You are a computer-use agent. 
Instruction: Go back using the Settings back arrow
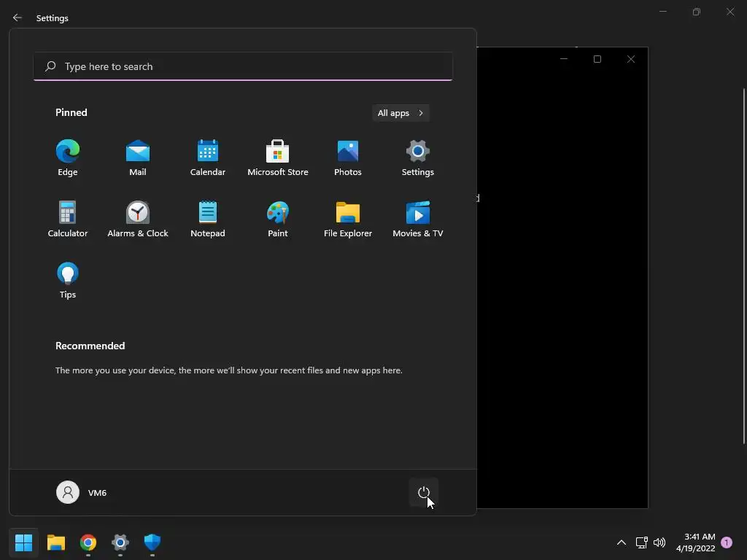(x=18, y=17)
